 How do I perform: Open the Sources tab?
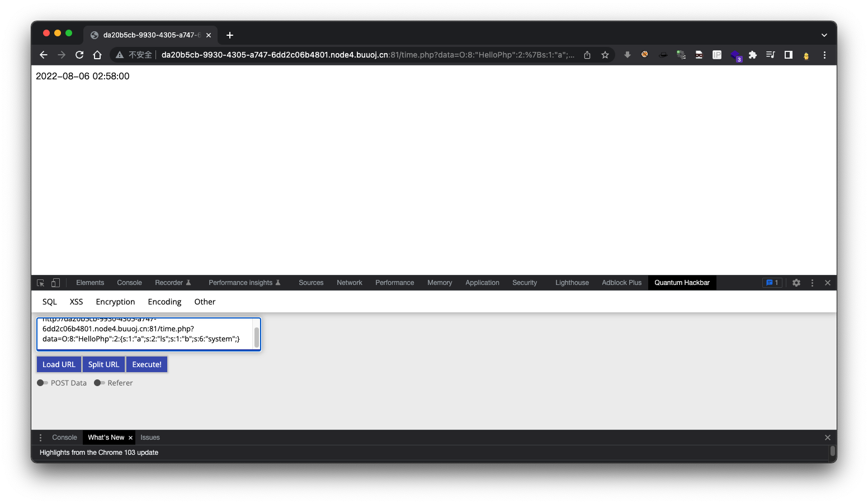311,283
